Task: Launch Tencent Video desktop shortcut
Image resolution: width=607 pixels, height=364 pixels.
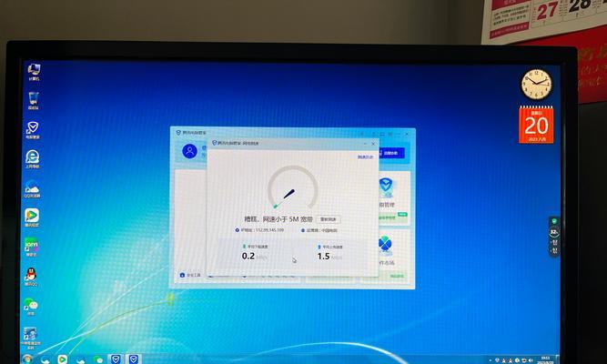Action: click(x=32, y=217)
